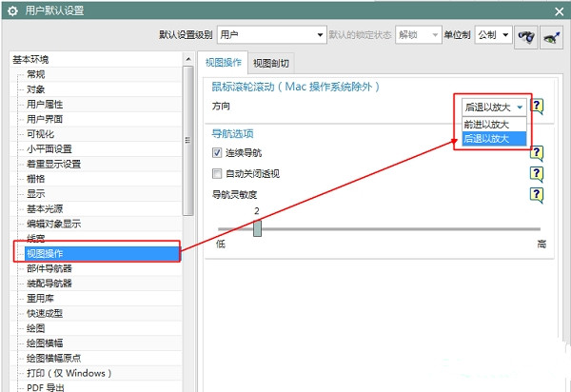Click the binoculars search defaults icon
571x392 pixels.
pyautogui.click(x=525, y=35)
